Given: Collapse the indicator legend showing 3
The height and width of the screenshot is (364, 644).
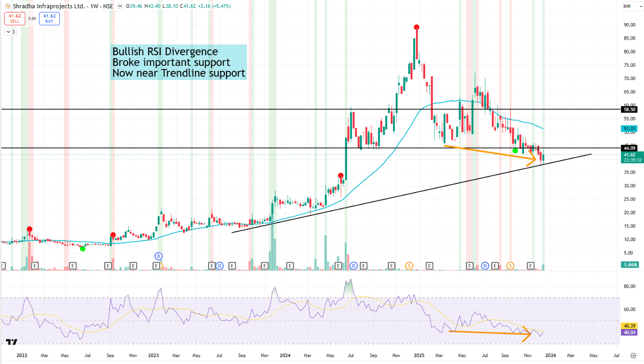Looking at the screenshot, I should tap(10, 32).
